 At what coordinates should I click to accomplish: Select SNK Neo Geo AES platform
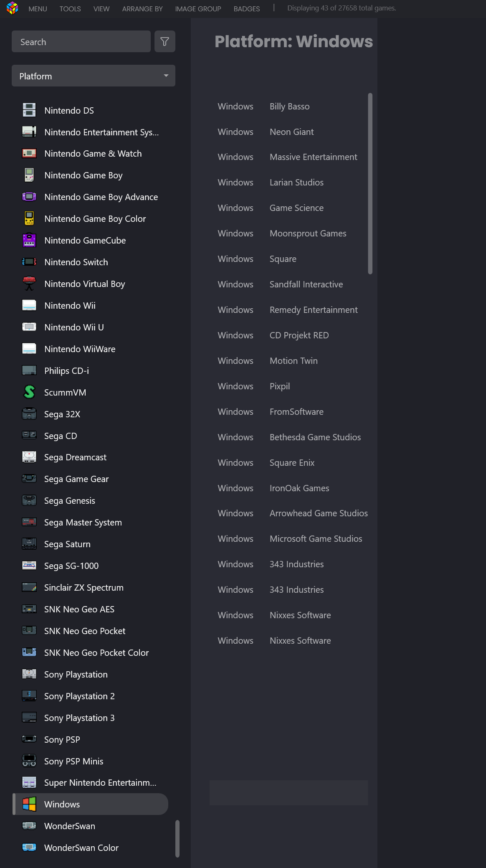90,609
